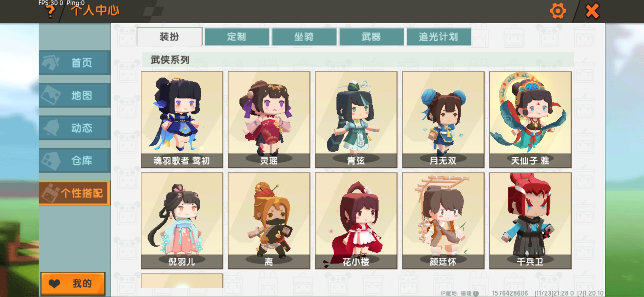Click the IP属地 info icon

point(476,293)
